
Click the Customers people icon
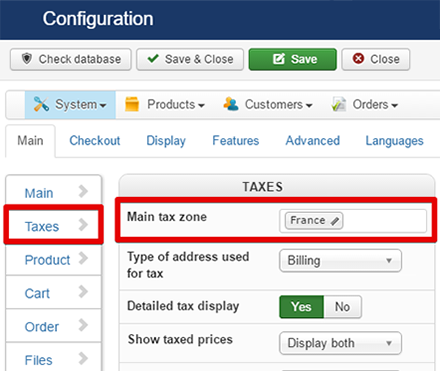[231, 104]
